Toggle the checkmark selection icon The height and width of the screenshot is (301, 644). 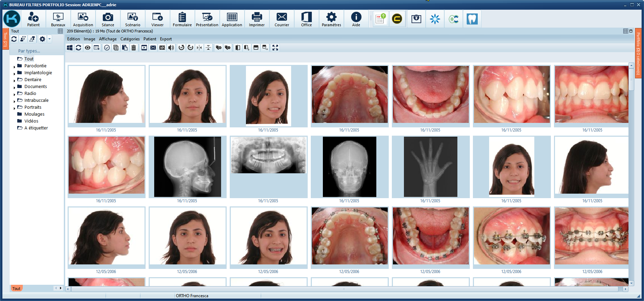[x=107, y=48]
